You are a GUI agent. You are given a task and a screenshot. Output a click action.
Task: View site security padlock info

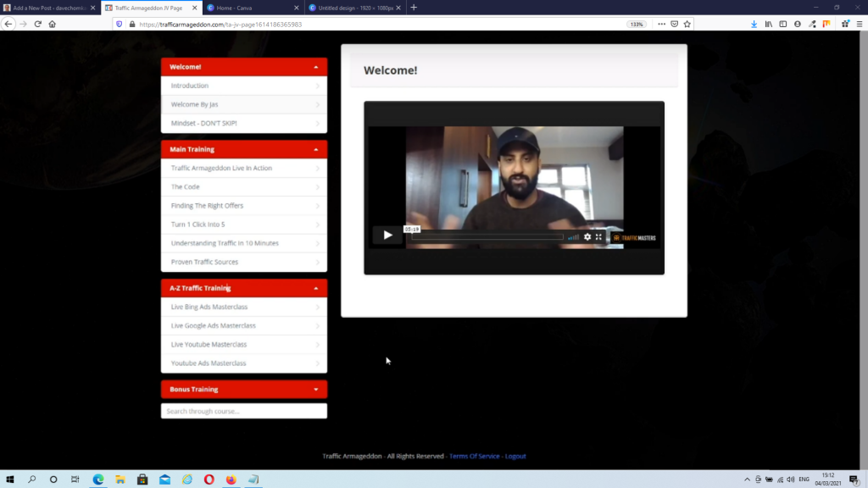click(x=131, y=25)
